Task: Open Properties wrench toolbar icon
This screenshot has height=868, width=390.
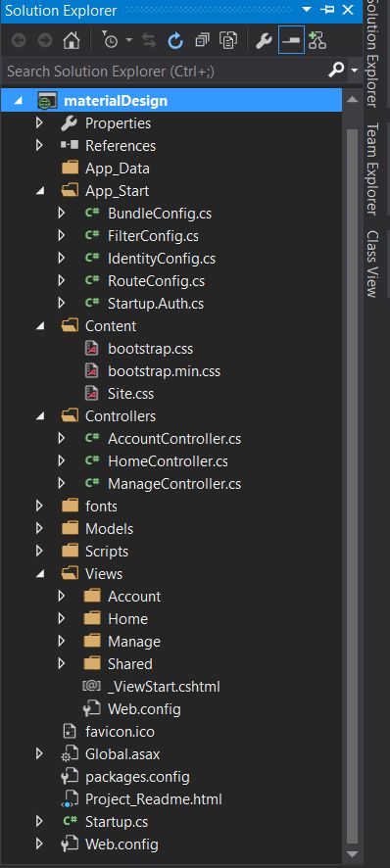Action: coord(264,40)
